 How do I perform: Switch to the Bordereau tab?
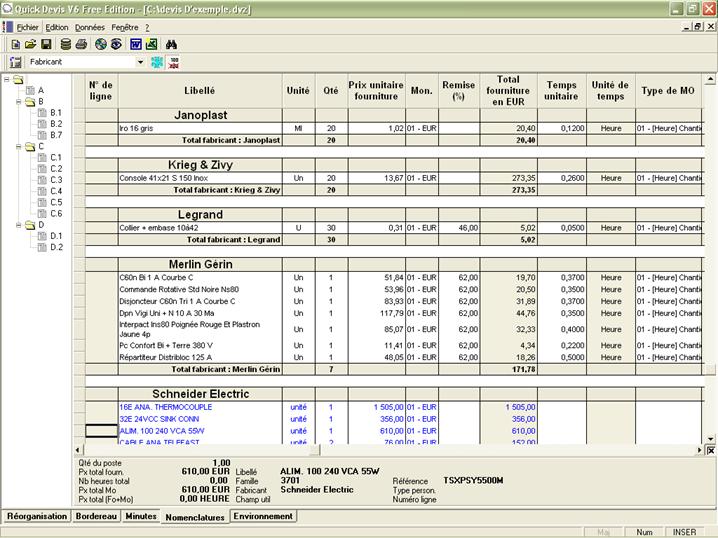[95, 517]
